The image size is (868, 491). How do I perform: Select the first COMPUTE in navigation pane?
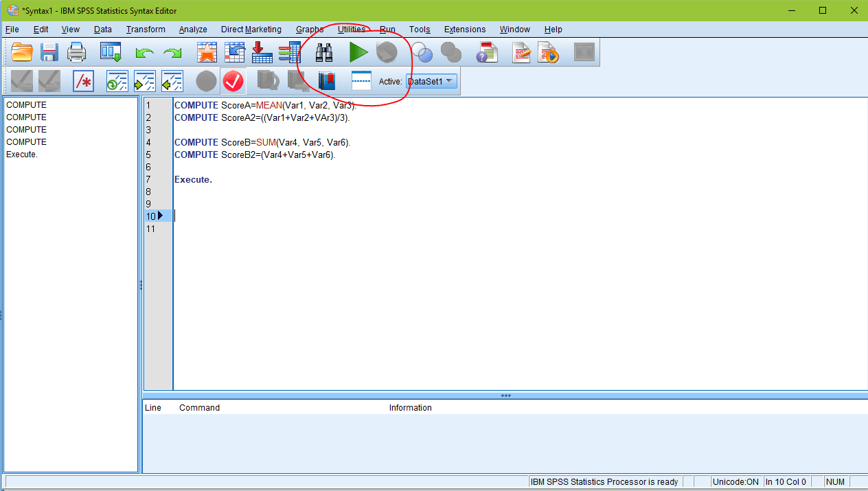pos(26,105)
